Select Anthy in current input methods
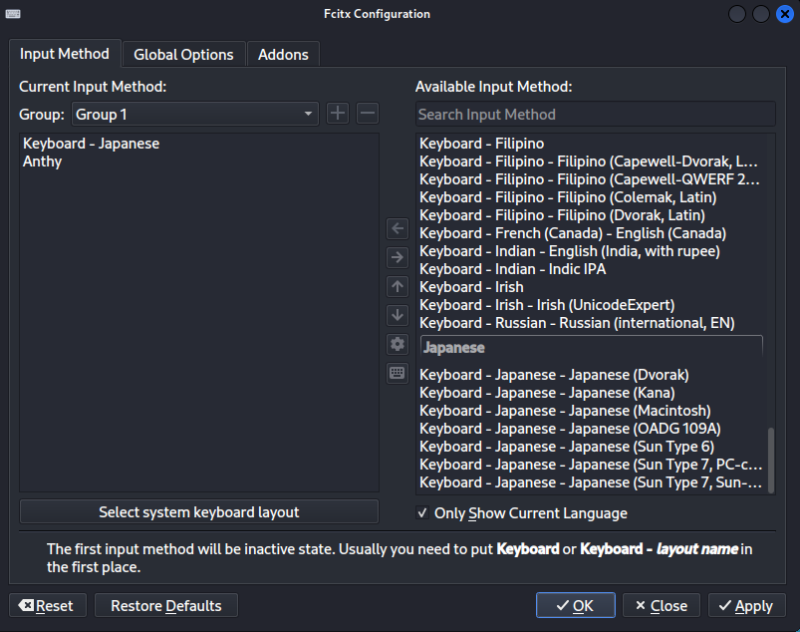Image resolution: width=800 pixels, height=632 pixels. pos(42,161)
